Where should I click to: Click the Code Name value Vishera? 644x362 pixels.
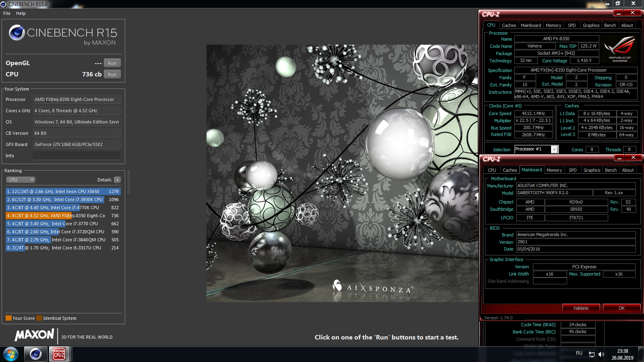pos(535,46)
